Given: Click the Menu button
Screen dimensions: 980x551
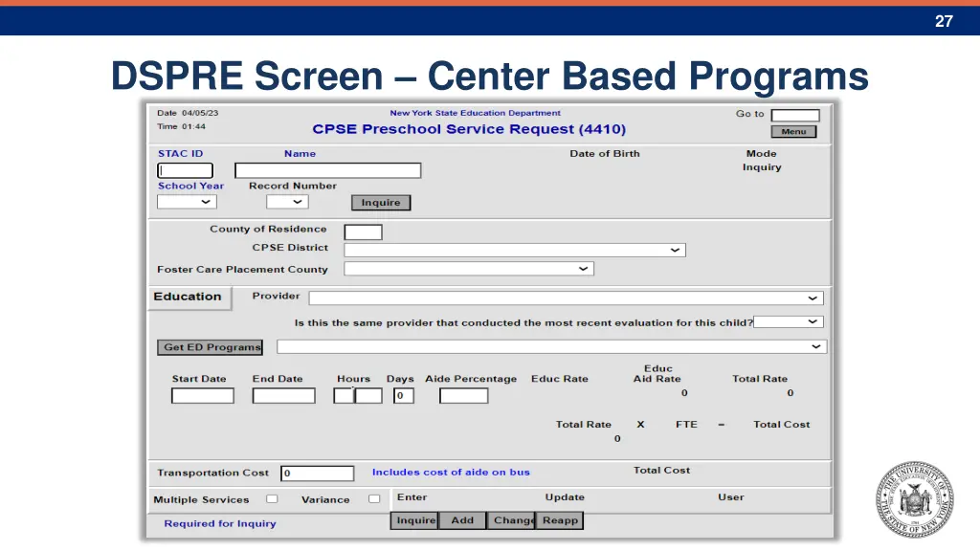Looking at the screenshot, I should click(x=793, y=131).
